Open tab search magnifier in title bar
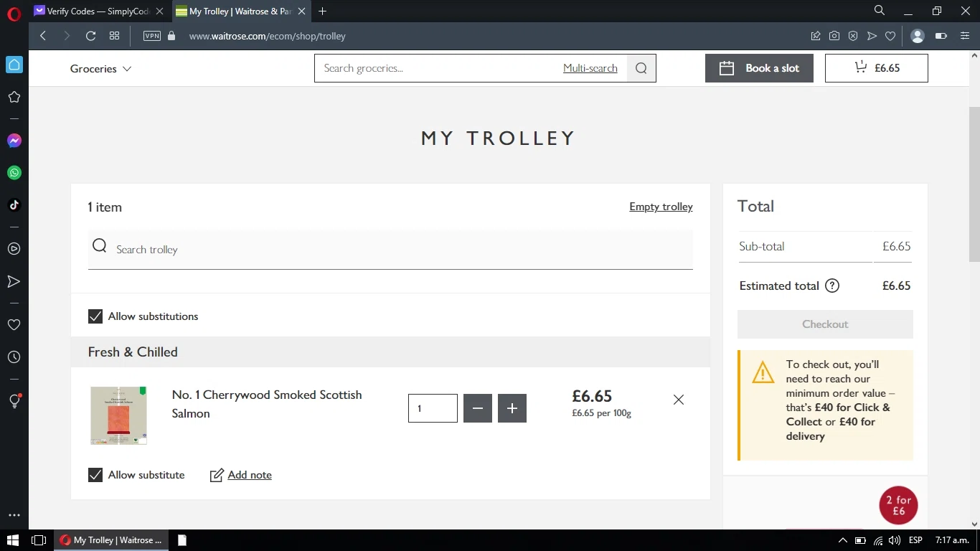 pyautogui.click(x=880, y=11)
